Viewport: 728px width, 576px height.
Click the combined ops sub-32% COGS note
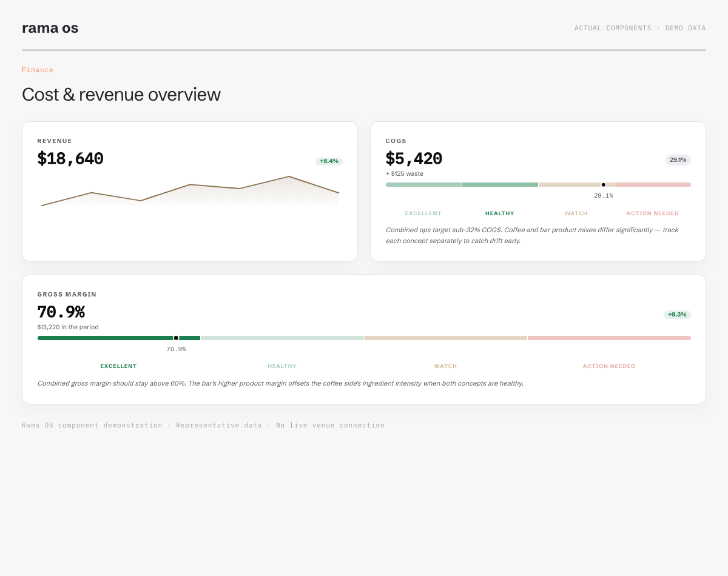point(532,235)
